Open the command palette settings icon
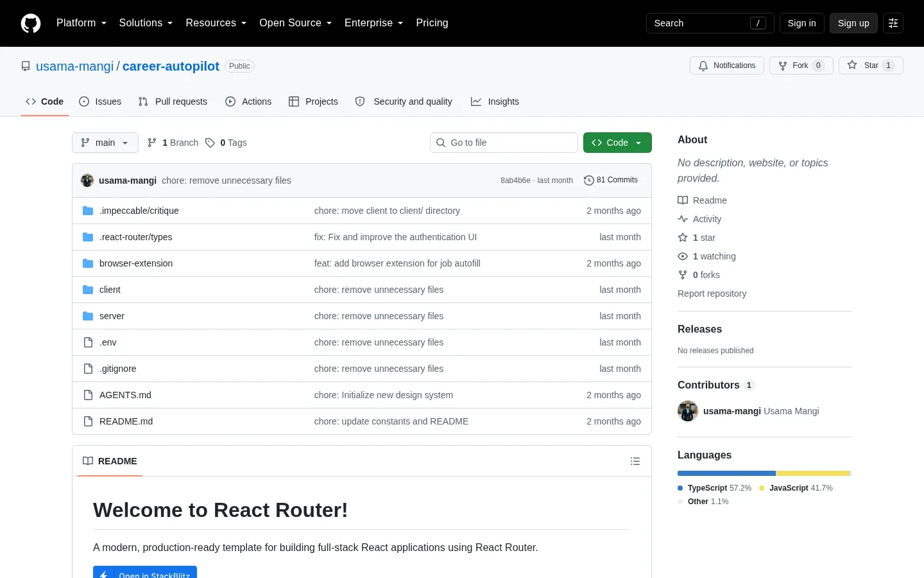 [893, 23]
